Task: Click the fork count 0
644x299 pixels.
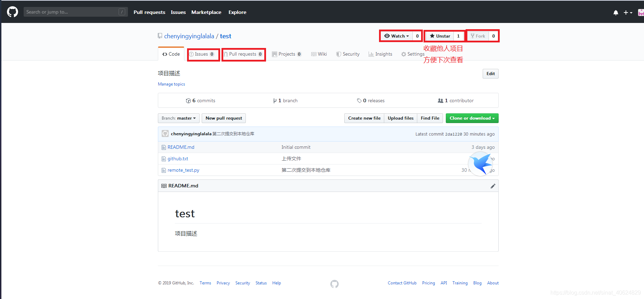Action: pos(493,36)
